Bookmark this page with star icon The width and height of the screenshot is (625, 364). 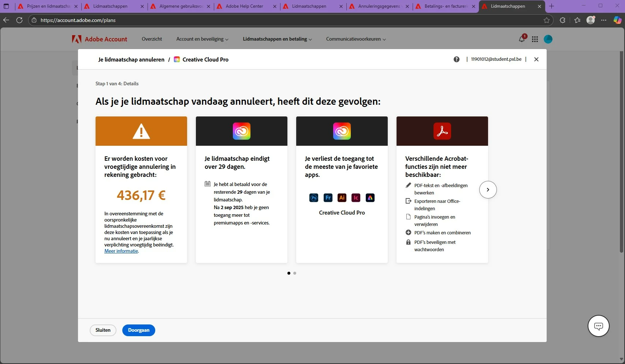(x=547, y=20)
